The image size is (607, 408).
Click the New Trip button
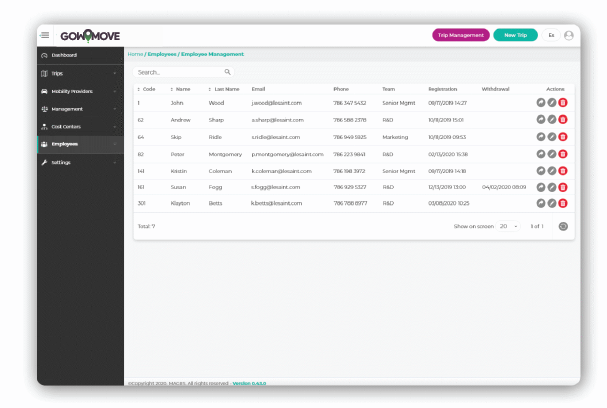point(515,35)
